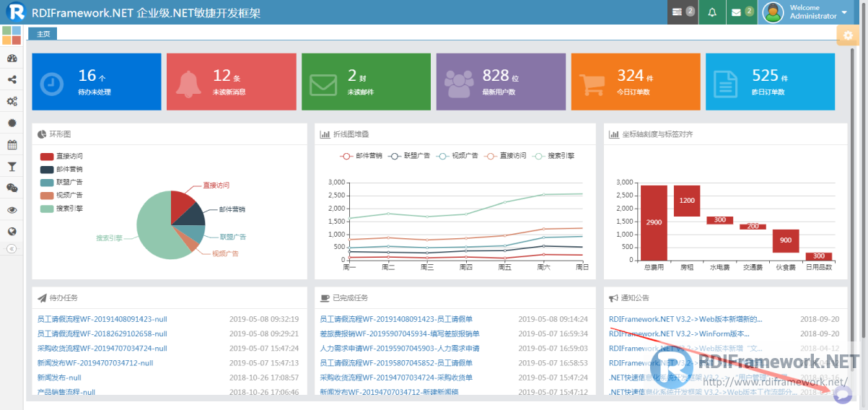This screenshot has width=868, height=410.
Task: Open the chat bubble icon at bottom right
Action: point(842,394)
